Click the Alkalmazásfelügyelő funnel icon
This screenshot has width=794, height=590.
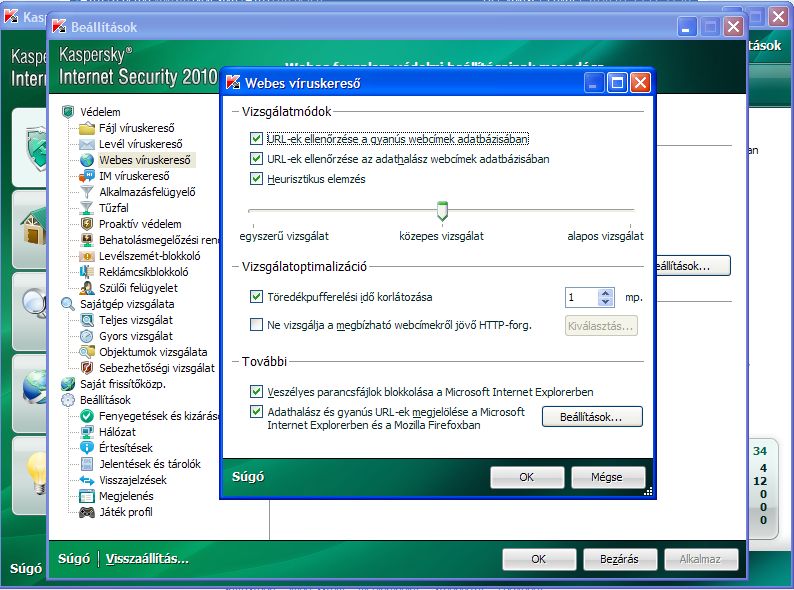87,192
